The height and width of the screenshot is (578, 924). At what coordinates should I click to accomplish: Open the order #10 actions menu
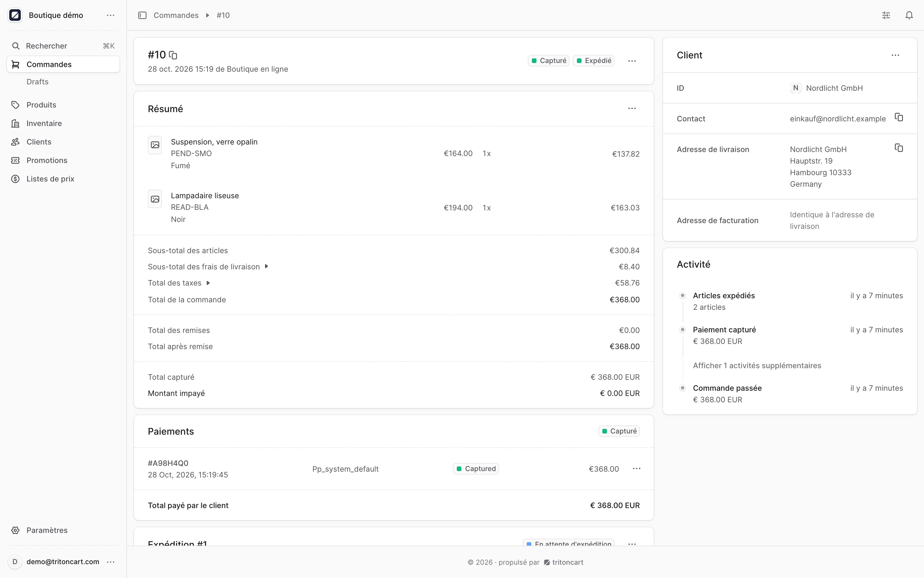(632, 61)
